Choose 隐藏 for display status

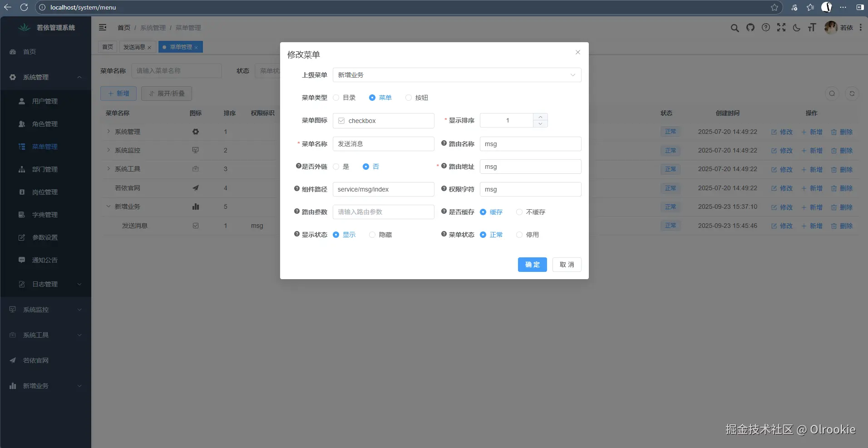pyautogui.click(x=372, y=235)
